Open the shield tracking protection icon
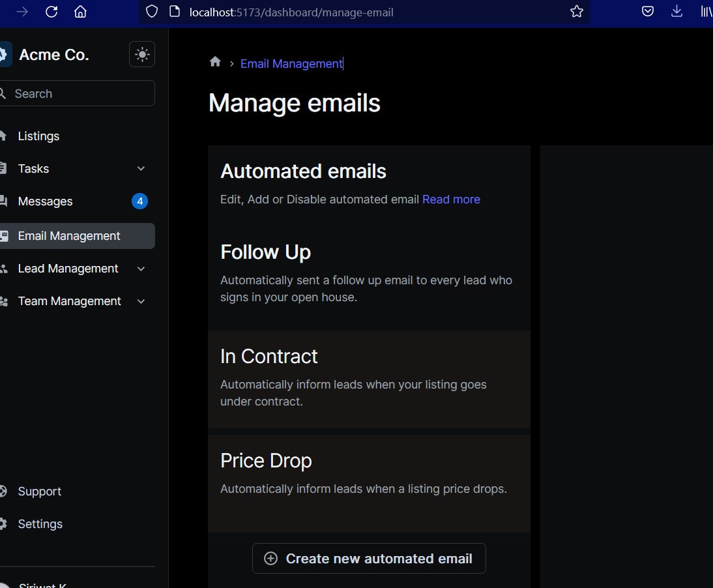 point(152,12)
